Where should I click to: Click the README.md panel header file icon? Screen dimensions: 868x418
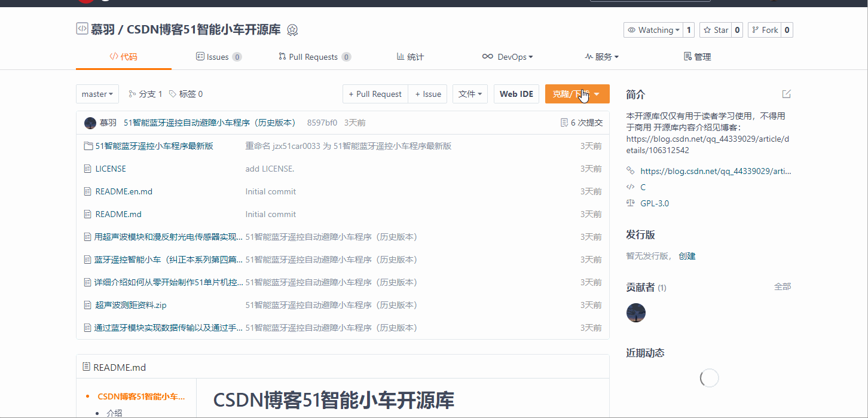(87, 367)
